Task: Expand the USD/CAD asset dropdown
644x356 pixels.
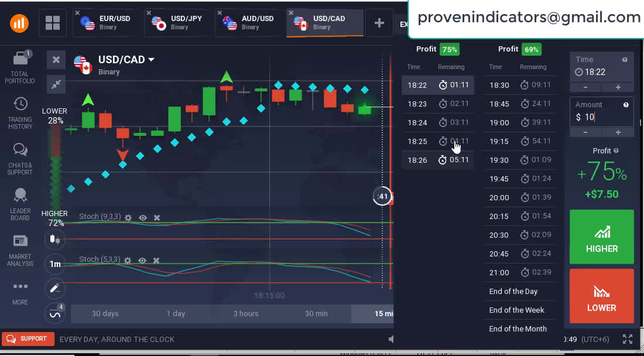Action: click(x=151, y=60)
